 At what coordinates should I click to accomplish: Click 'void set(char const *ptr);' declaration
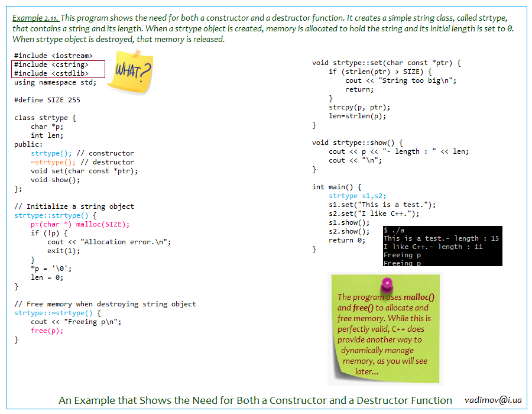[85, 171]
